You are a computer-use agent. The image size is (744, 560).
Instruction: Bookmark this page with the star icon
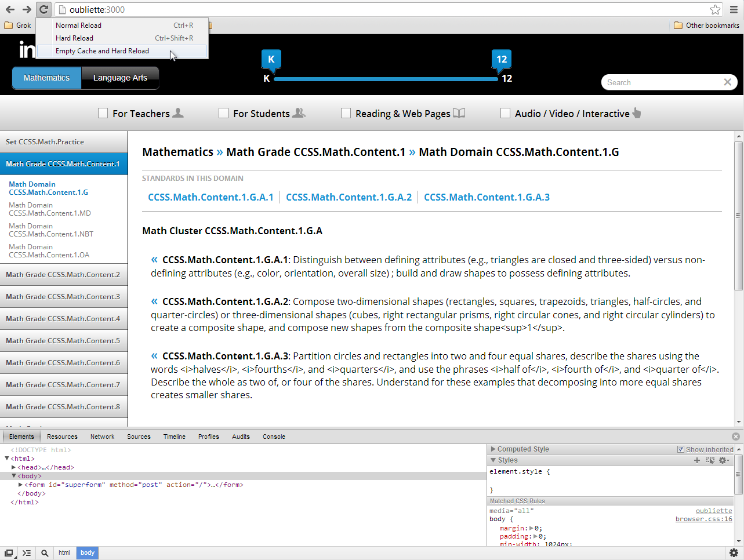pyautogui.click(x=715, y=9)
